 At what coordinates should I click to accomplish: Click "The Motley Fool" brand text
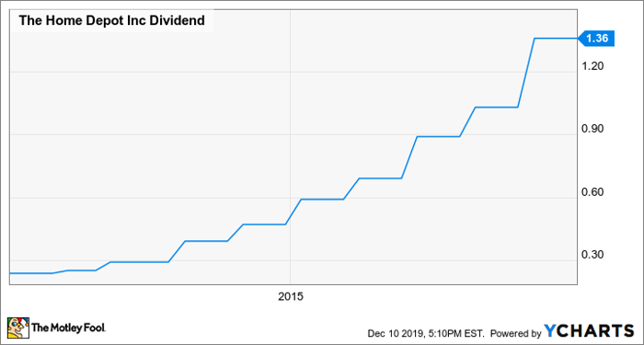click(69, 328)
